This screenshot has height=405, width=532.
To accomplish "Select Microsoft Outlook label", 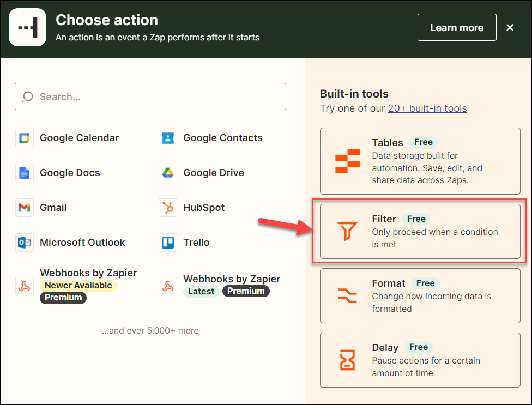I will 82,243.
